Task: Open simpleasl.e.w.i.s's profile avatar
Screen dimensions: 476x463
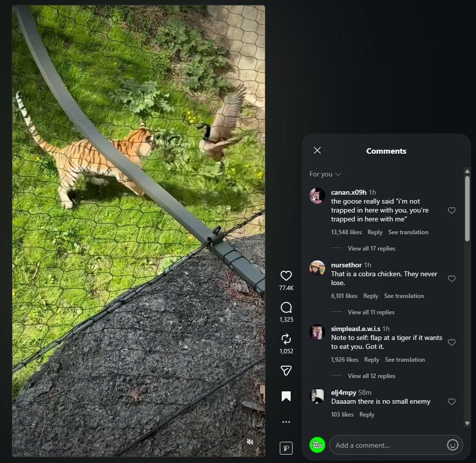Action: click(x=317, y=332)
